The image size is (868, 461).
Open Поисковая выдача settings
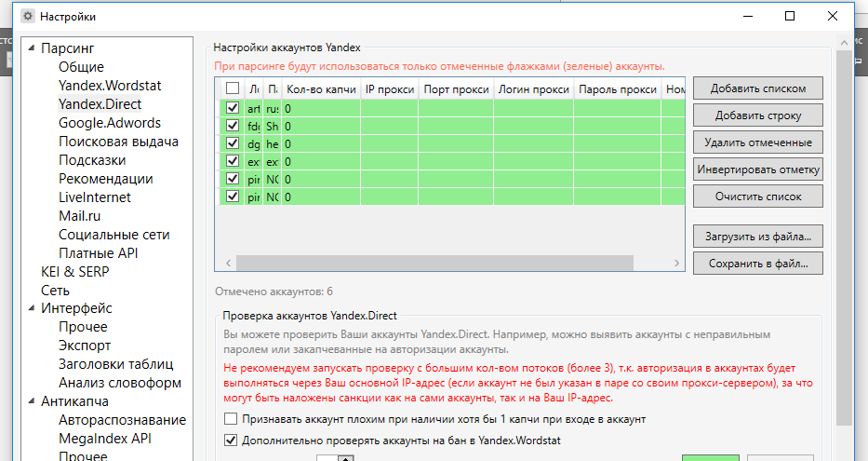[118, 142]
